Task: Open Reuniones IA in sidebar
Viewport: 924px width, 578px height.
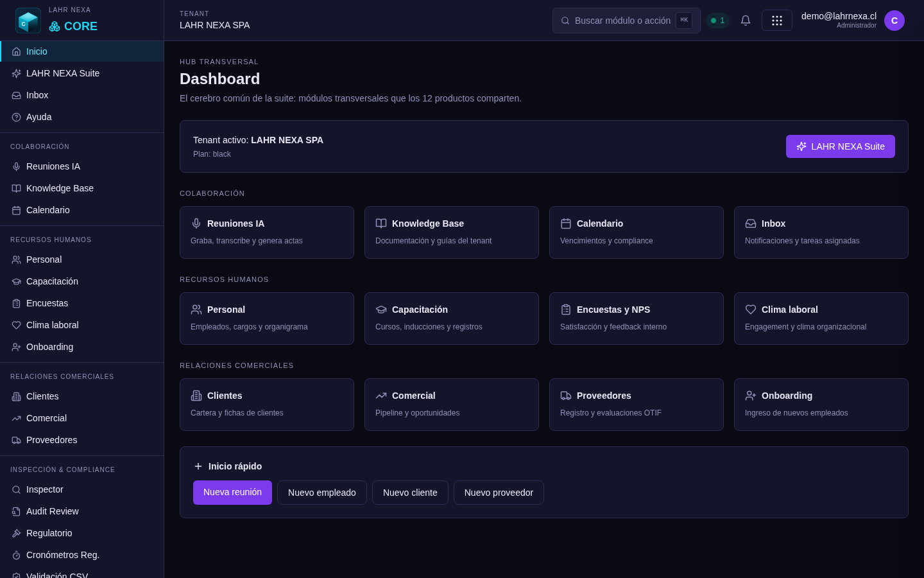Action: pyautogui.click(x=82, y=166)
